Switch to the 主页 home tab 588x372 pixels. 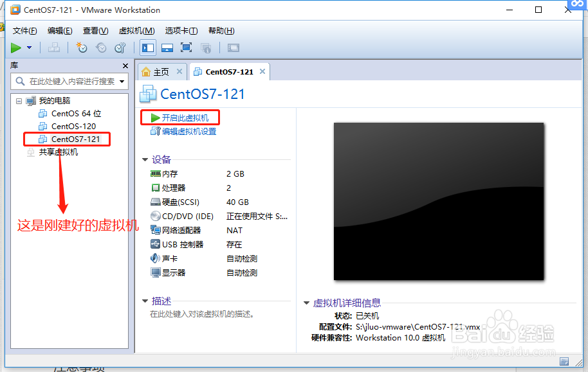tap(161, 72)
